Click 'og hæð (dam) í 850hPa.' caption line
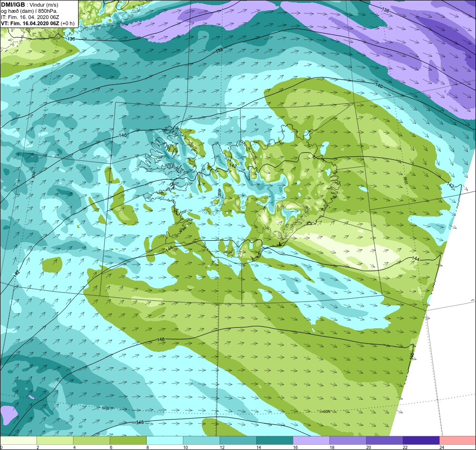 29,11
